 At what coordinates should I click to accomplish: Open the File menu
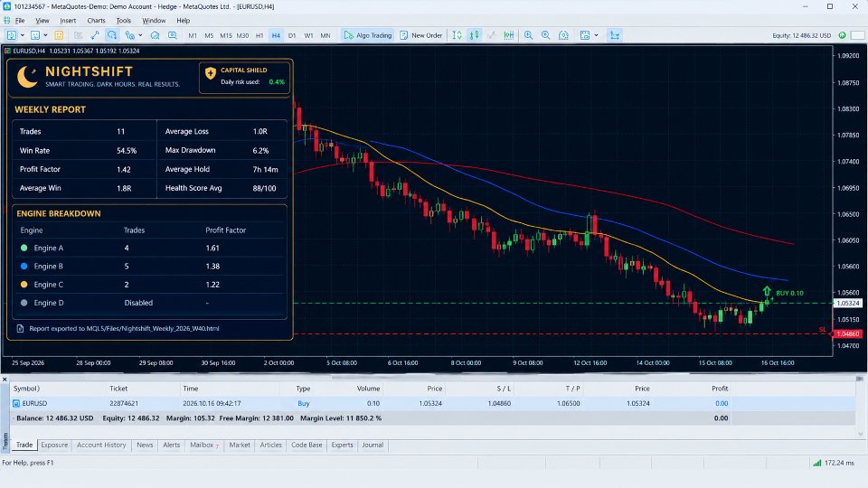pos(20,21)
